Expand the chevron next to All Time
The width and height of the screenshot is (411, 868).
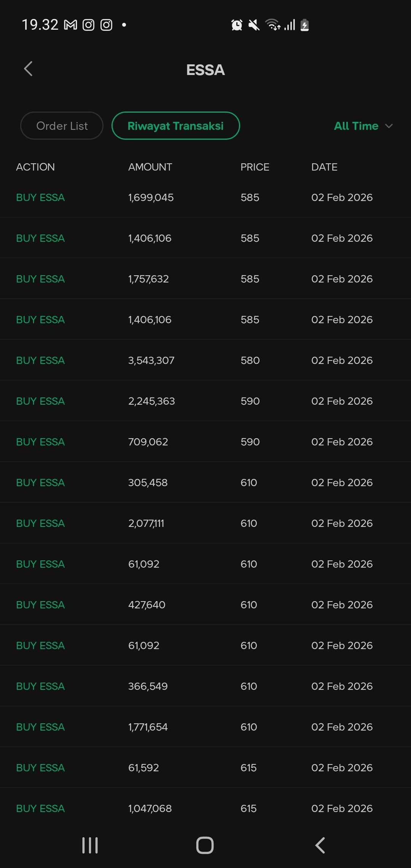coord(389,126)
